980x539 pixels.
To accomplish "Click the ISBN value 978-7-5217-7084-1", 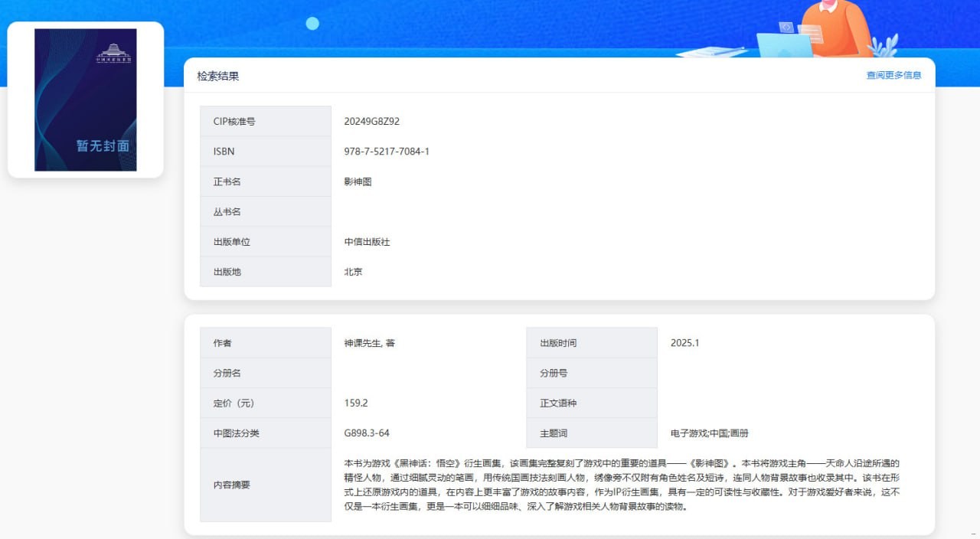I will pyautogui.click(x=387, y=152).
